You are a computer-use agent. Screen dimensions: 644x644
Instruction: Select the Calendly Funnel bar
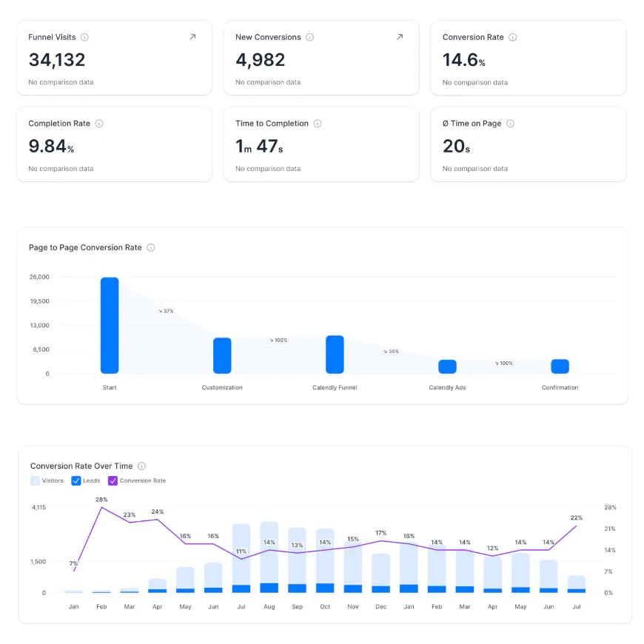335,355
